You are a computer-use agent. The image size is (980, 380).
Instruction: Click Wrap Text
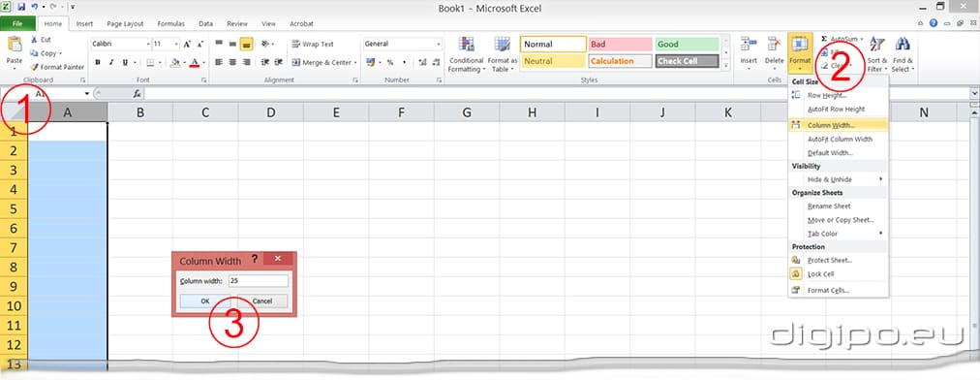click(313, 45)
